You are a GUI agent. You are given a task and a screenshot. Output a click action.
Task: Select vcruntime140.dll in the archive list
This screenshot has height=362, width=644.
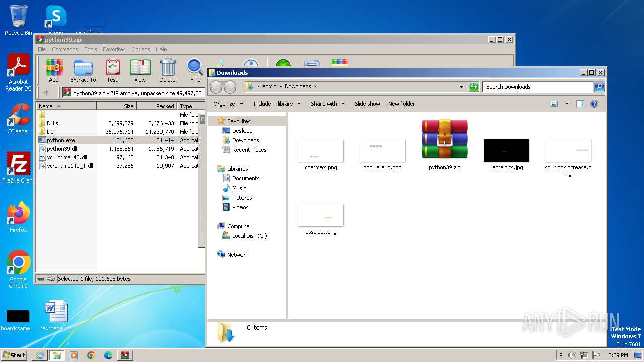click(66, 157)
